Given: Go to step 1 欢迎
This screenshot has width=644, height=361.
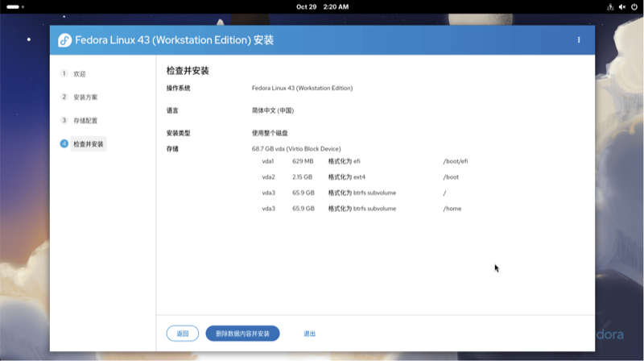Looking at the screenshot, I should tap(73, 74).
